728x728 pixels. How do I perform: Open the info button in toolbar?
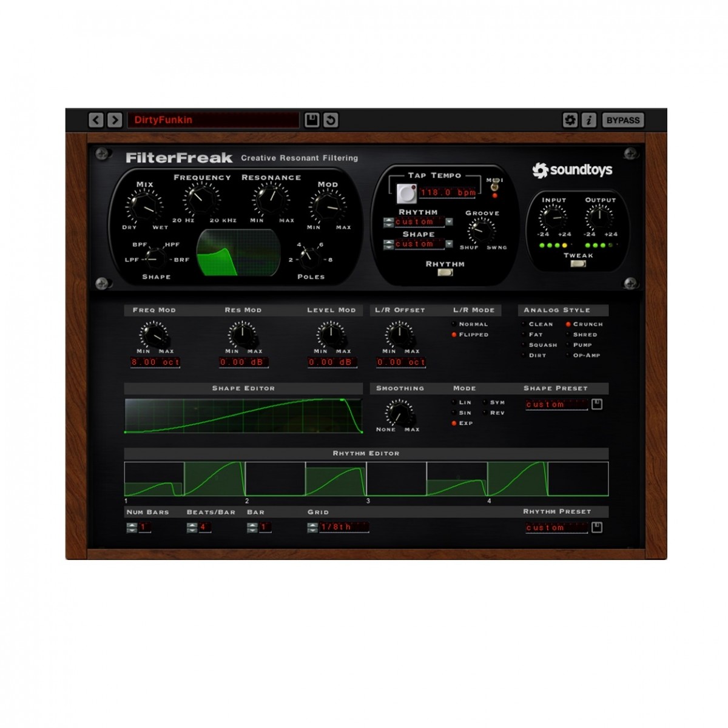pos(588,120)
